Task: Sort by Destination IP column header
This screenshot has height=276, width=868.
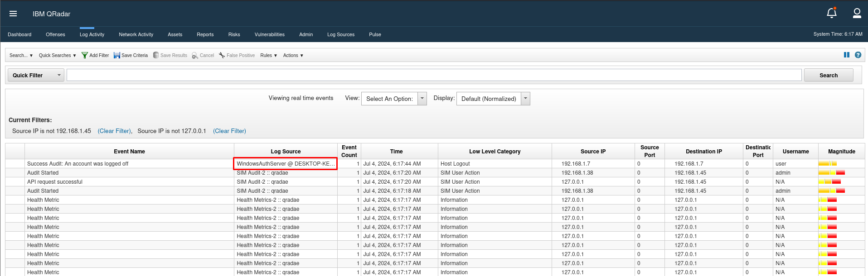Action: [x=704, y=151]
